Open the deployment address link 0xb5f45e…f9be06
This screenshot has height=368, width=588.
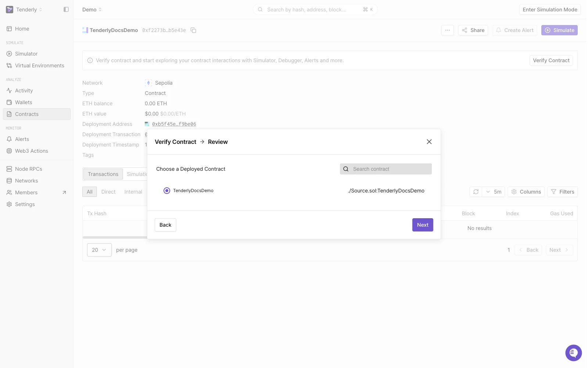click(x=174, y=124)
